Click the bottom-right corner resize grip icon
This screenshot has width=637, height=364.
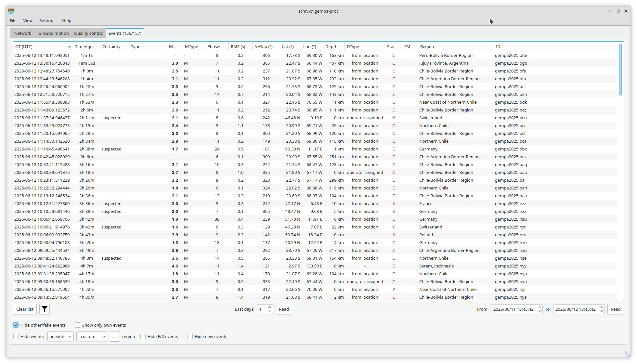[x=627, y=354]
